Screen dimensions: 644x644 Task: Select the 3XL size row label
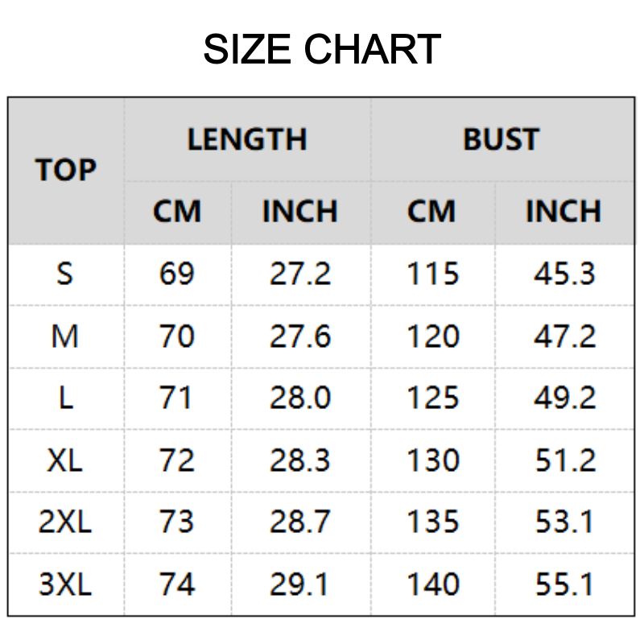[65, 584]
